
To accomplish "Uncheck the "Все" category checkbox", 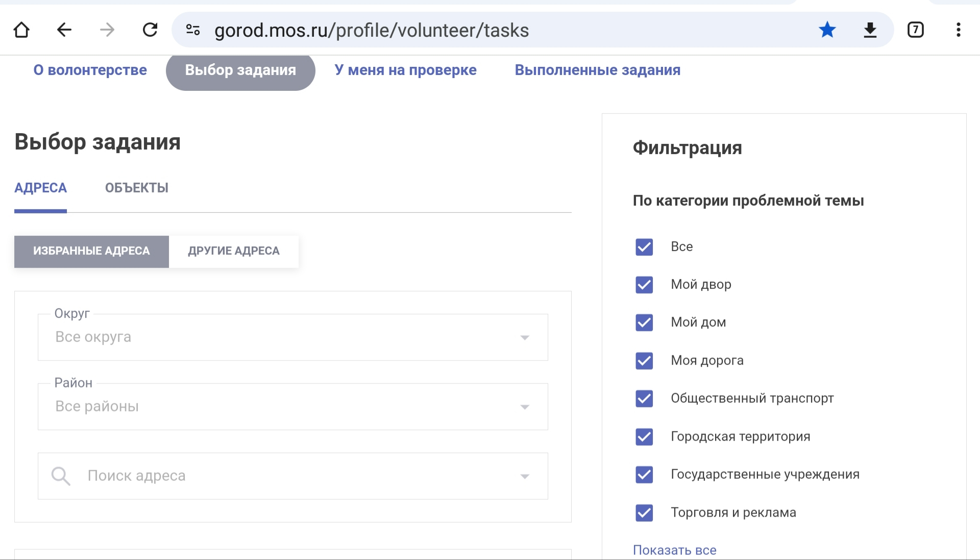I will [x=644, y=247].
